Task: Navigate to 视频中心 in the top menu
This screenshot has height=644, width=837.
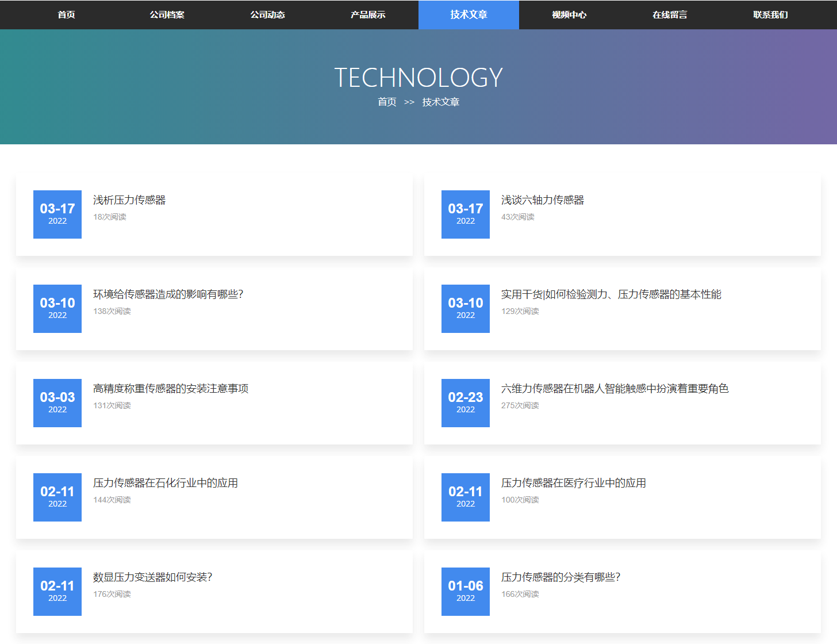Action: (569, 15)
